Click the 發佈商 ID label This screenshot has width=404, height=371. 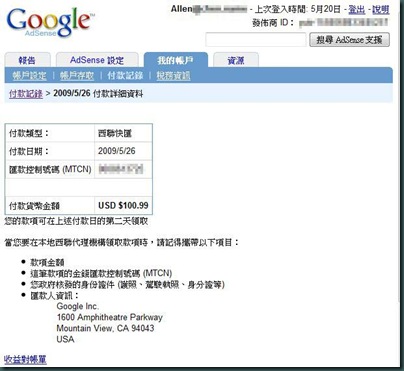(273, 23)
